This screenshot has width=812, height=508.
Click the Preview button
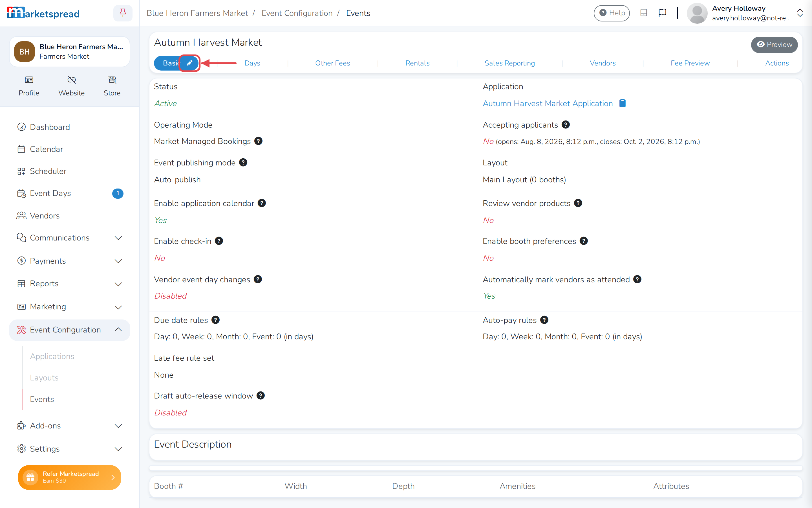[775, 45]
